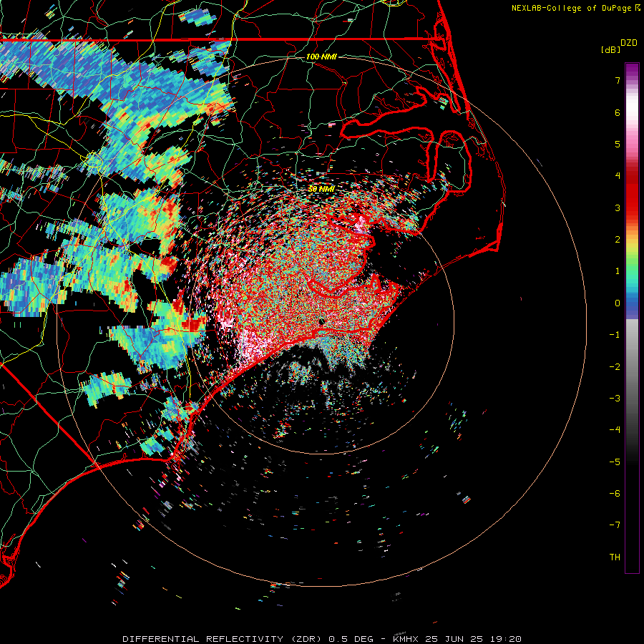This screenshot has height=644, width=644.
Task: Click the 2 dB tick label
Action: pyautogui.click(x=618, y=240)
